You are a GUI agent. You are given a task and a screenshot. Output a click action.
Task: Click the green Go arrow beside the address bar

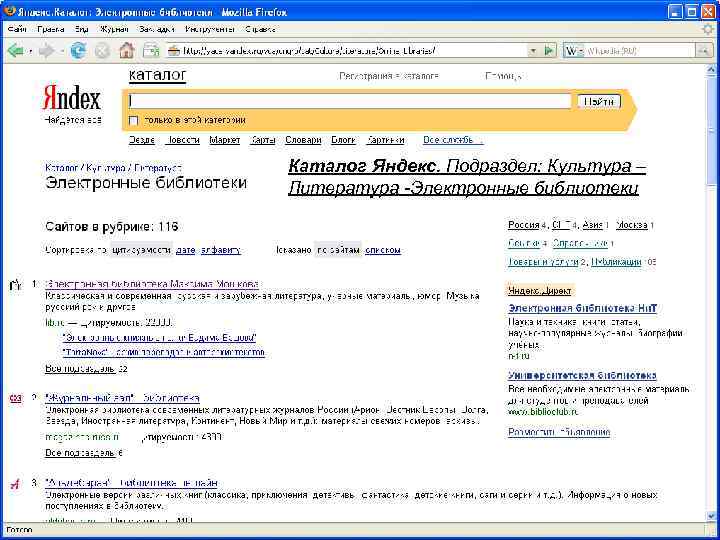tap(549, 51)
